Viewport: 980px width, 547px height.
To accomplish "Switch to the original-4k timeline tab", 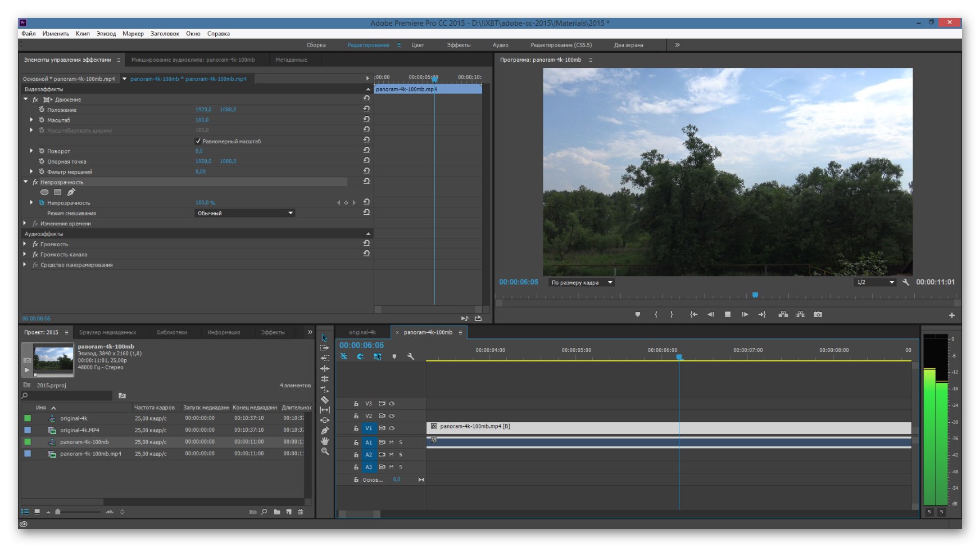I will (362, 332).
